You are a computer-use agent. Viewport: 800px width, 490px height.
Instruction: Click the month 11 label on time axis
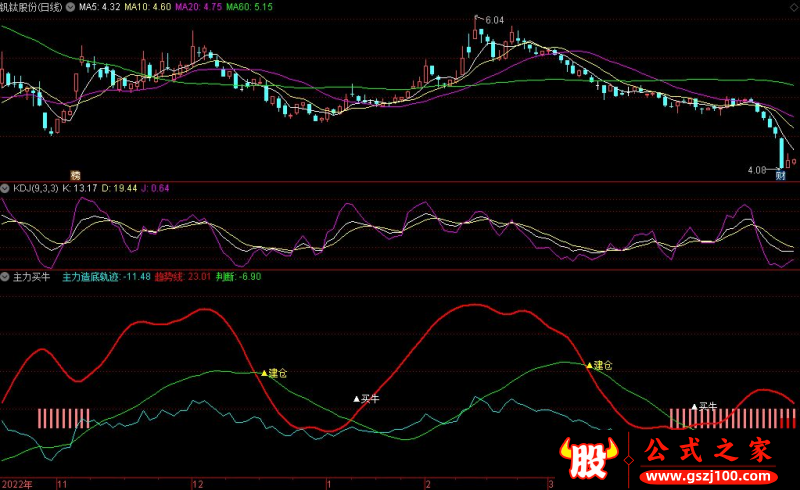coord(62,484)
